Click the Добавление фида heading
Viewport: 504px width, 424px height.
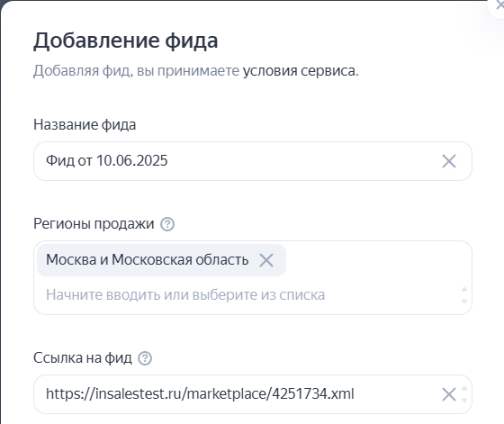(126, 41)
